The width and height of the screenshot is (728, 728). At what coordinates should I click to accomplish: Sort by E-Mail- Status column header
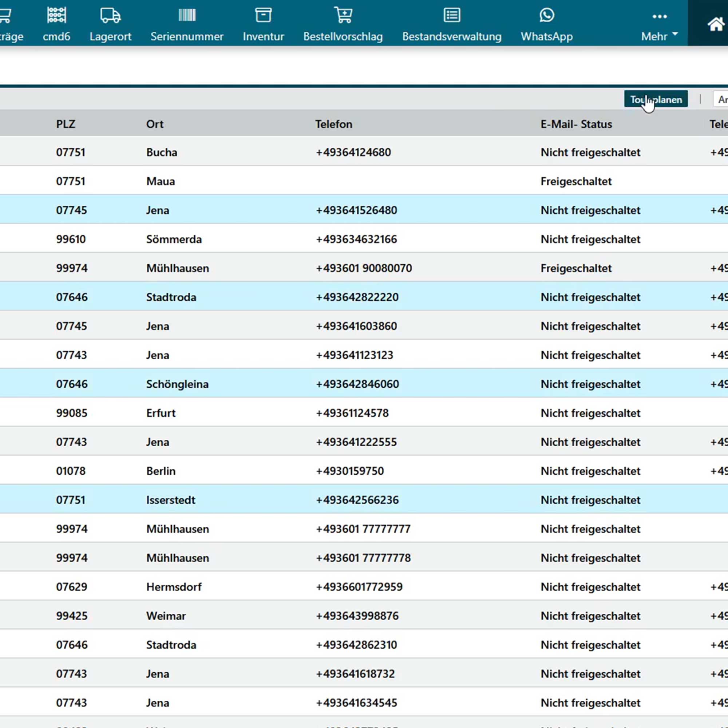click(576, 124)
